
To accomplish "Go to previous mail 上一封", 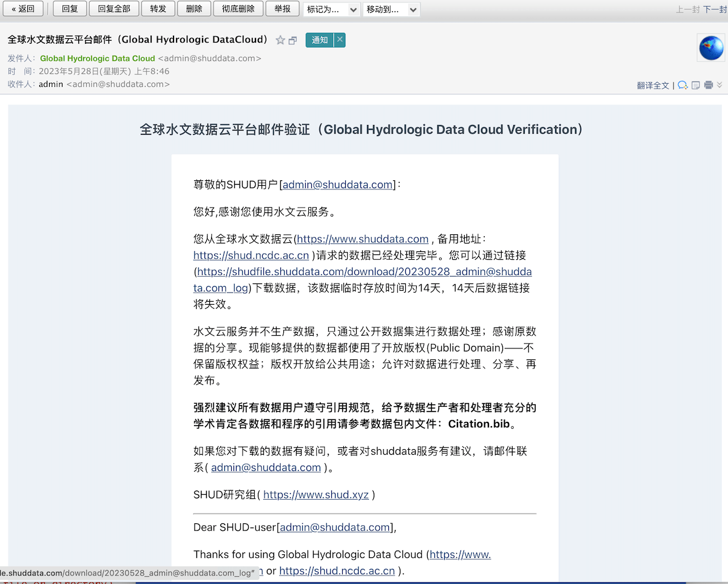I will point(688,9).
